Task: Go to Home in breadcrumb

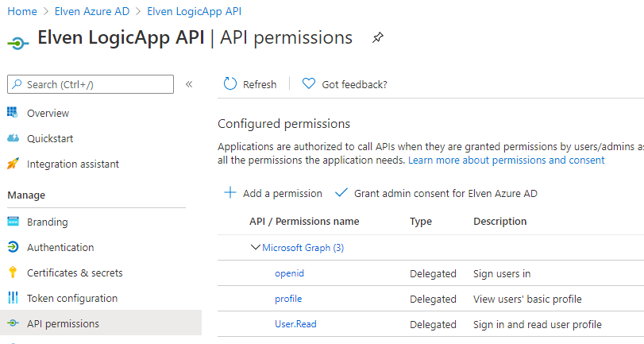Action: pyautogui.click(x=22, y=11)
